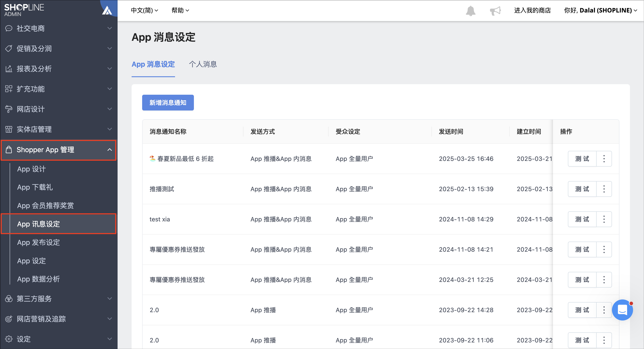Expand the 社交电商 sidebar section
This screenshot has height=349, width=644.
(109, 28)
